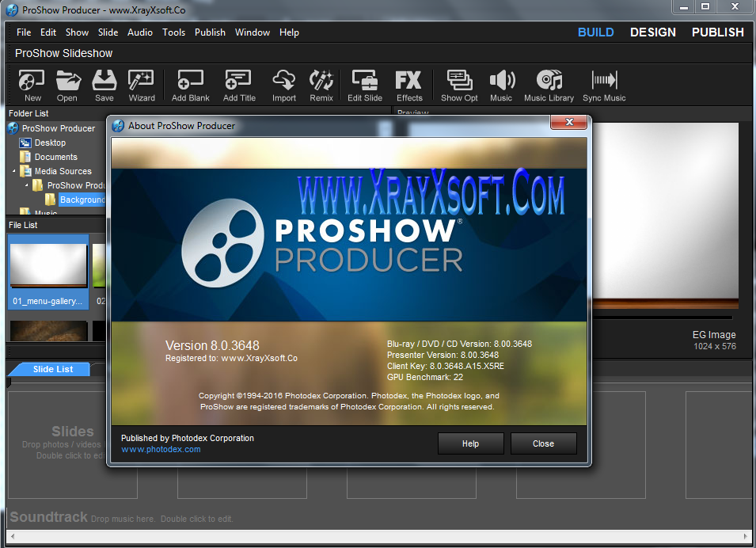Open the Show menu
This screenshot has width=756, height=548.
77,32
